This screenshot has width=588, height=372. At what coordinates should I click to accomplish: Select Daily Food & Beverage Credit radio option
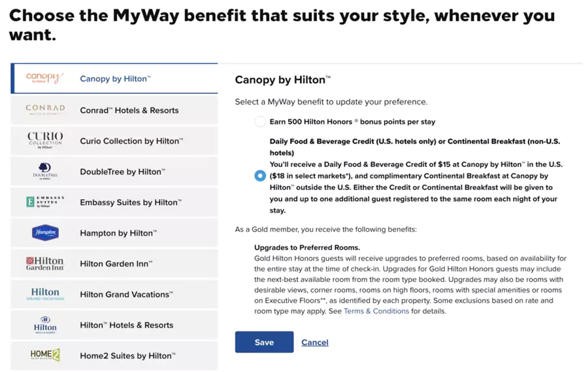pyautogui.click(x=260, y=176)
